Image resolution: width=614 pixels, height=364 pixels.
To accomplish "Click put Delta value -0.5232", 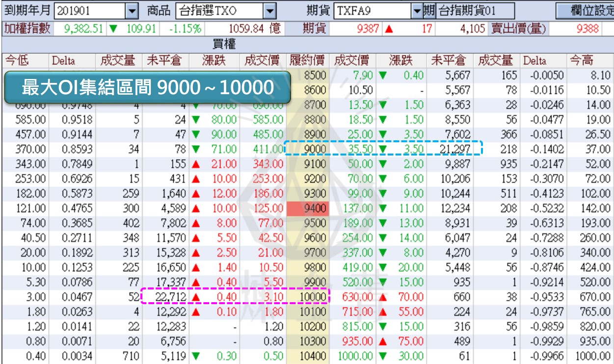I will (546, 208).
